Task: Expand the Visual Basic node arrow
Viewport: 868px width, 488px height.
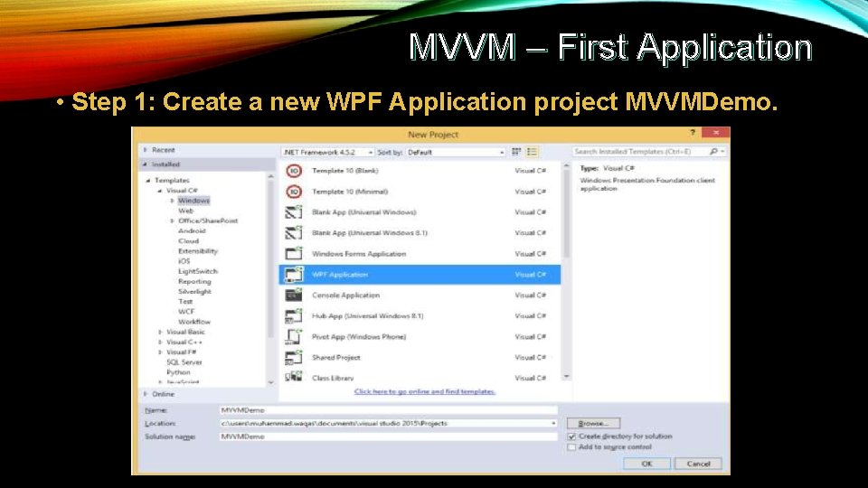Action: pos(160,332)
